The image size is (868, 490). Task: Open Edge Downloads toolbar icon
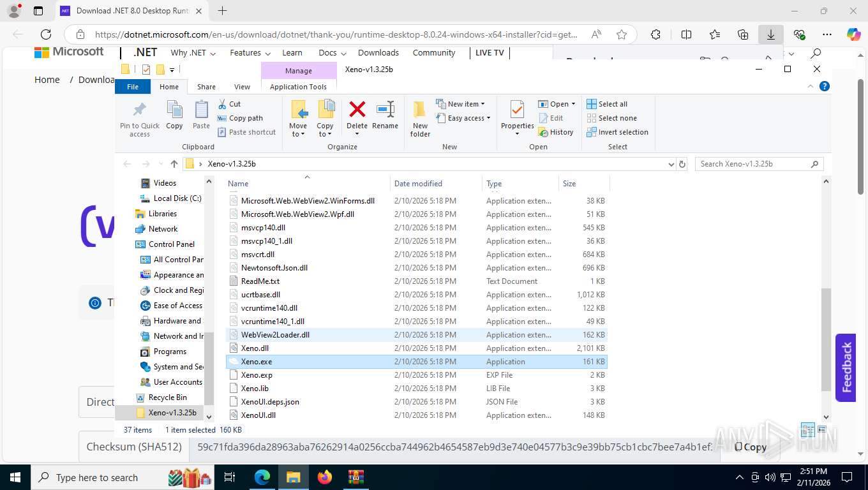click(x=771, y=34)
